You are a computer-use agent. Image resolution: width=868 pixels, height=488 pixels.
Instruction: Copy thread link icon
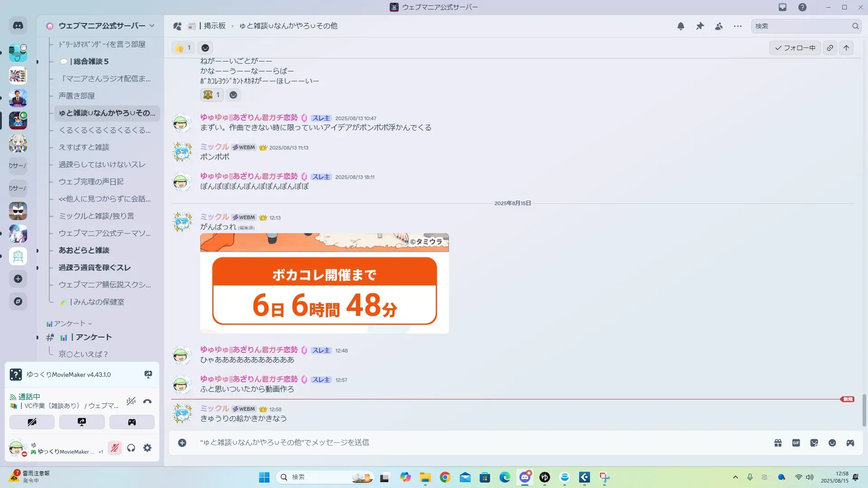click(830, 48)
